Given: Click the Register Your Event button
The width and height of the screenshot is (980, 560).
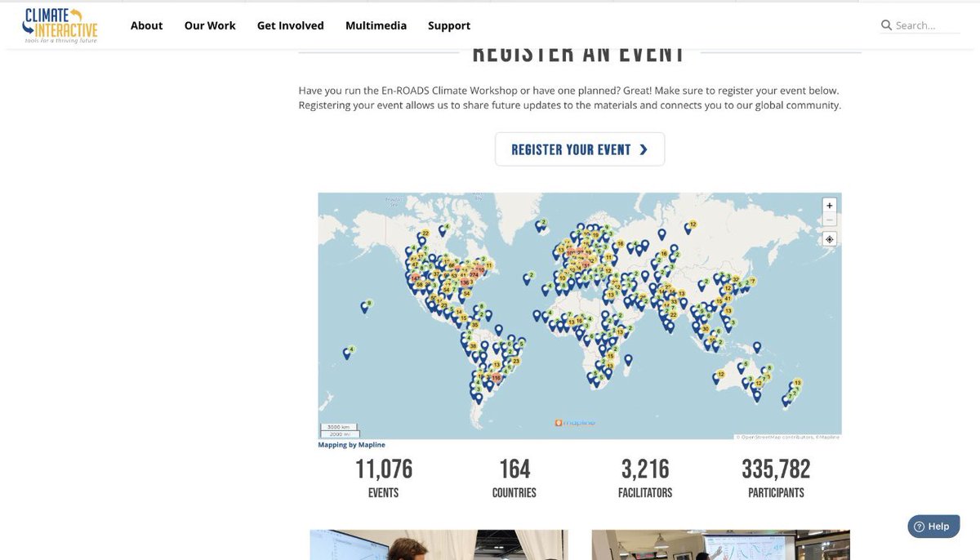Looking at the screenshot, I should tap(580, 149).
